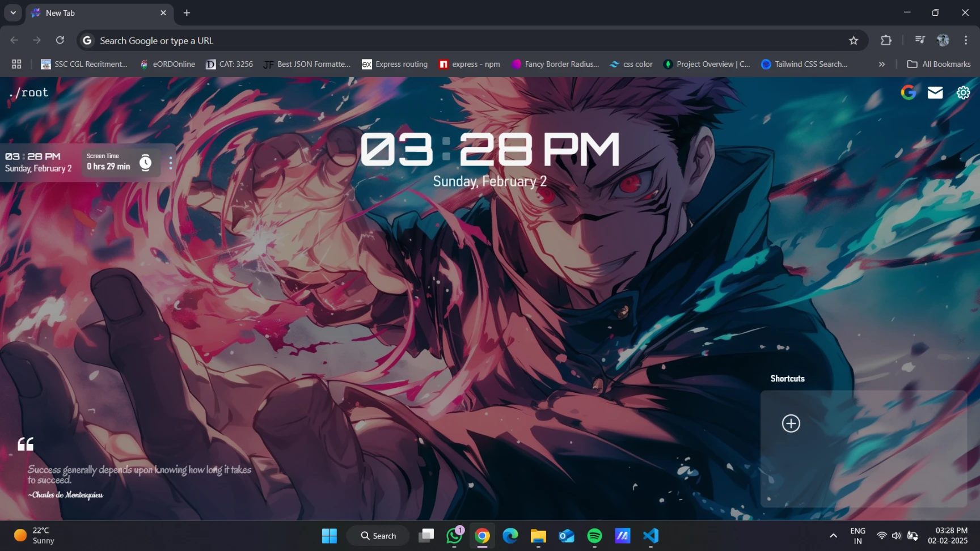The height and width of the screenshot is (551, 980).
Task: Open a new tab with the plus button
Action: point(187,12)
